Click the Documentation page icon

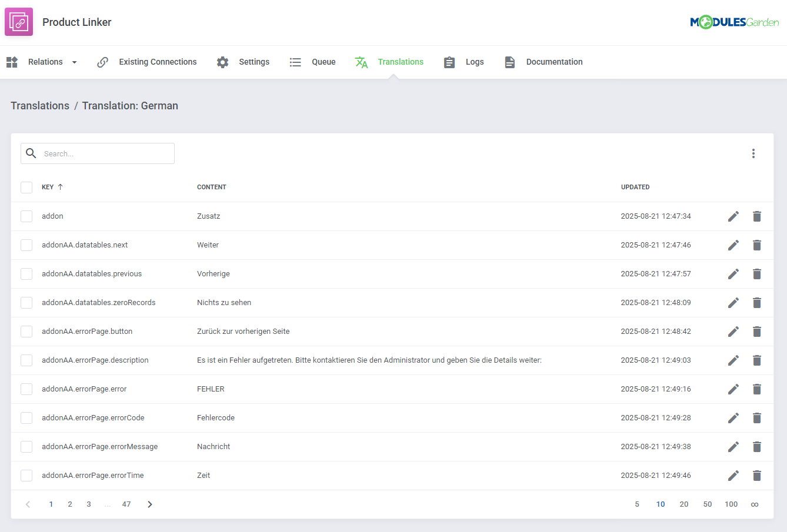pos(509,62)
